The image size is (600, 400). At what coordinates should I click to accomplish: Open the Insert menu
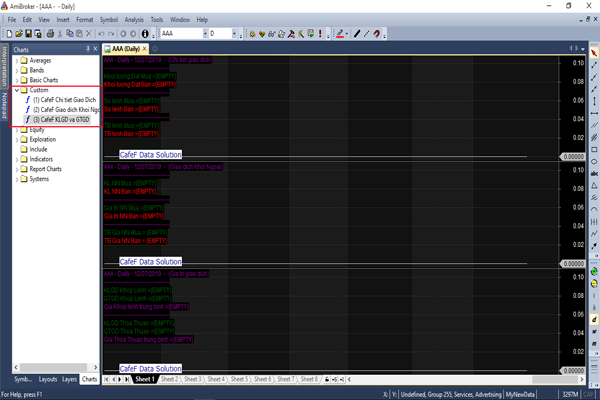63,20
